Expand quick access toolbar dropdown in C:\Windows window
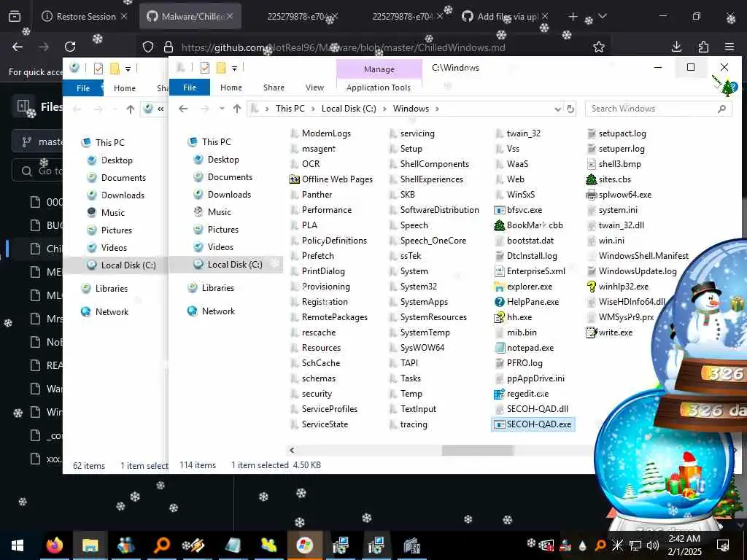Screen dimensions: 747x560 pos(234,69)
